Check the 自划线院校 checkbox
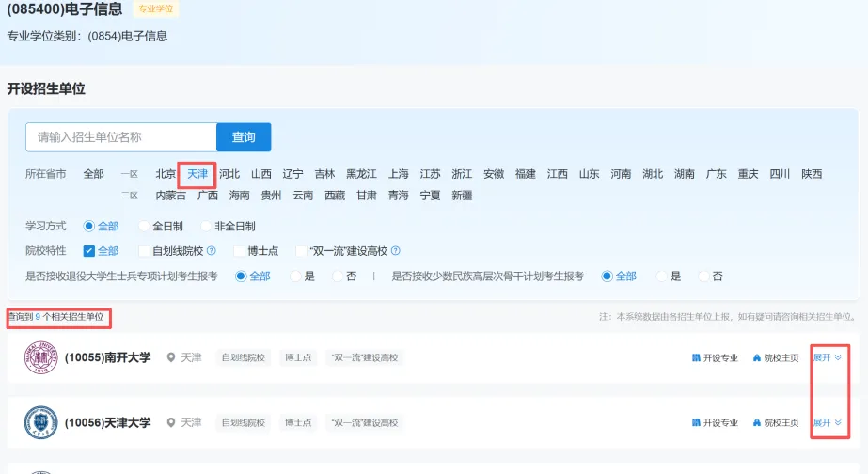 point(144,251)
